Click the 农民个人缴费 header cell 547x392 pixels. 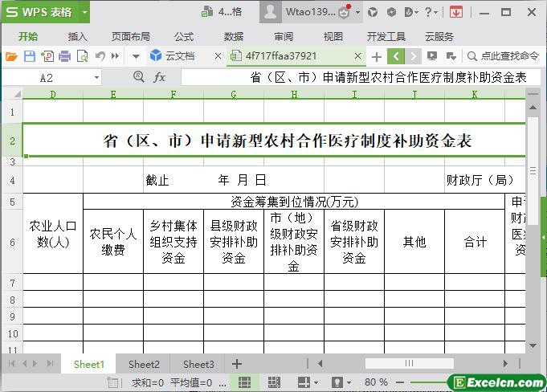(113, 241)
